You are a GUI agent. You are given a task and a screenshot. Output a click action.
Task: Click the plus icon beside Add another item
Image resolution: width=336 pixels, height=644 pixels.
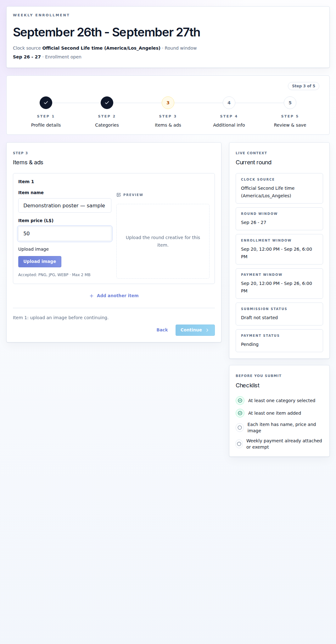tap(92, 296)
